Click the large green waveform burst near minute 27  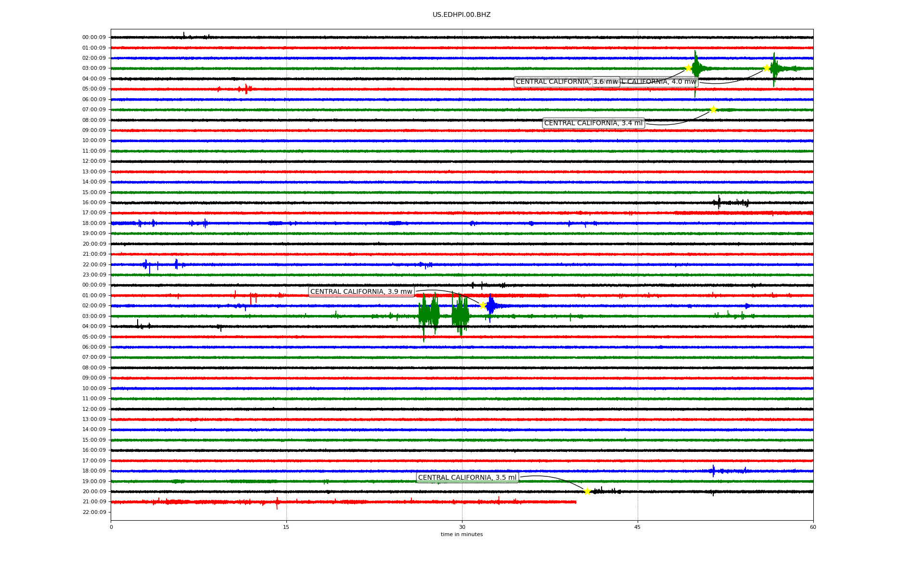coord(428,315)
